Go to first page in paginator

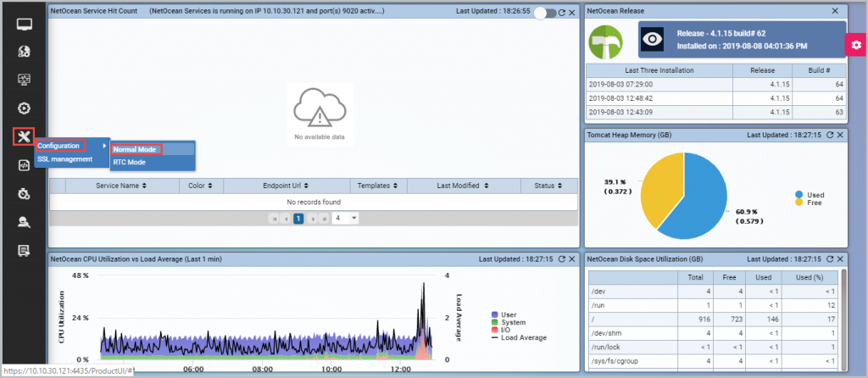(274, 219)
